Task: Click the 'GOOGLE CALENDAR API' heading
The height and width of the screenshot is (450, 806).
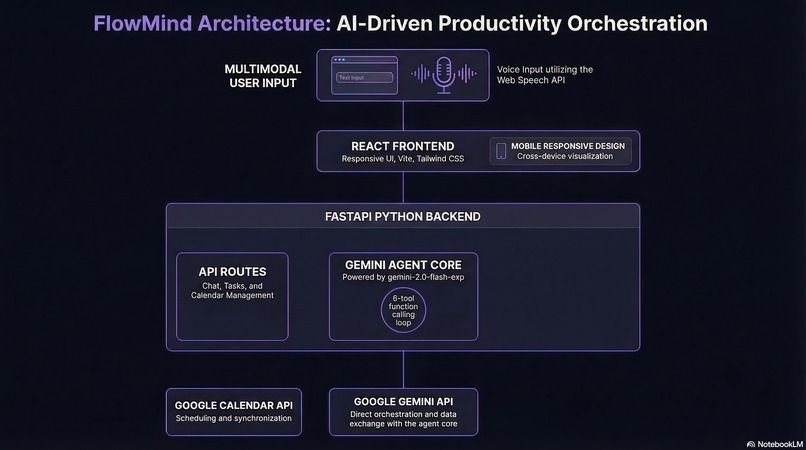Action: (x=233, y=405)
